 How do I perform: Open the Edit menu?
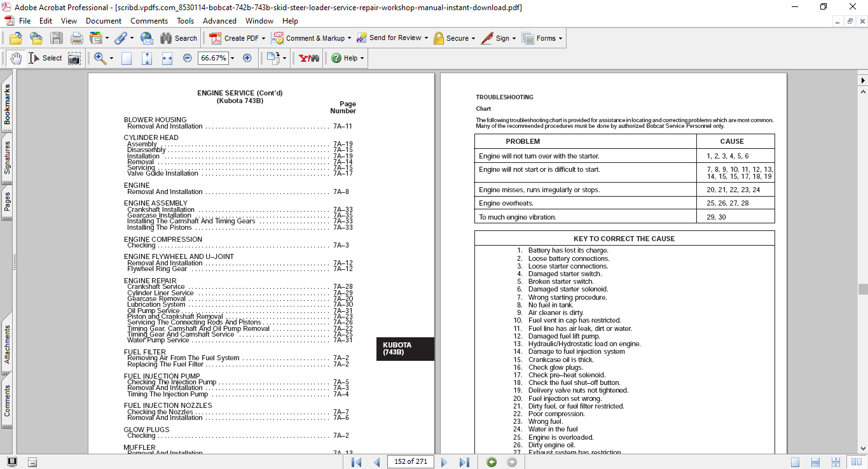coord(46,21)
